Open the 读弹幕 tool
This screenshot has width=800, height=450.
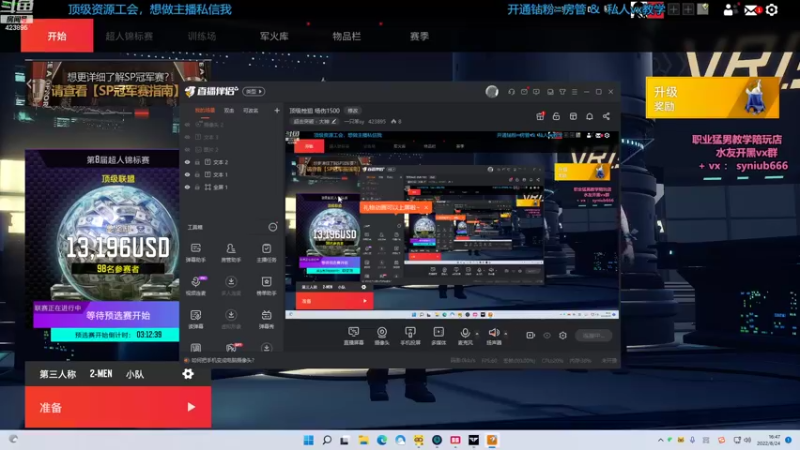pyautogui.click(x=196, y=319)
